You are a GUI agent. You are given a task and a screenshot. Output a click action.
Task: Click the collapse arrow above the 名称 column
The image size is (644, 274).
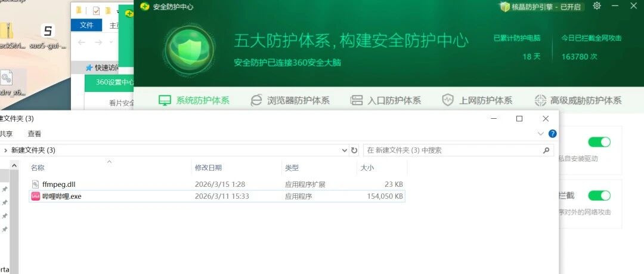(109, 162)
